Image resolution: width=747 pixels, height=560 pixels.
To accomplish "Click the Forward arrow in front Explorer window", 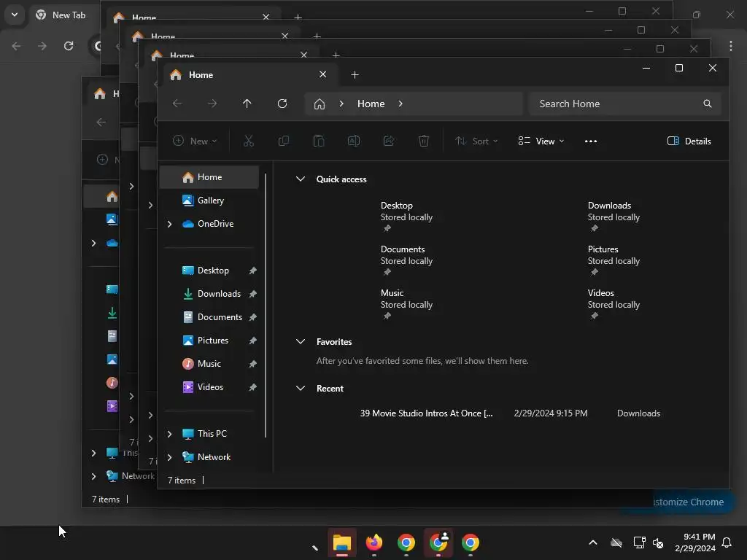I will point(212,104).
